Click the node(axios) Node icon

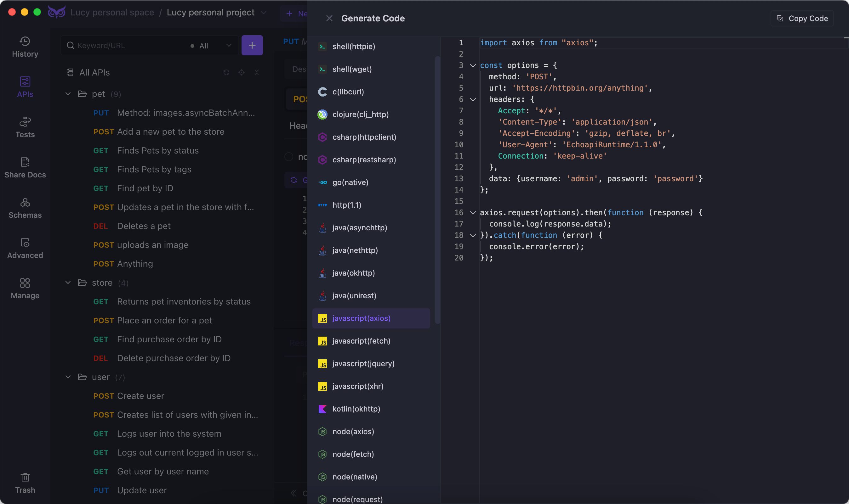click(322, 432)
